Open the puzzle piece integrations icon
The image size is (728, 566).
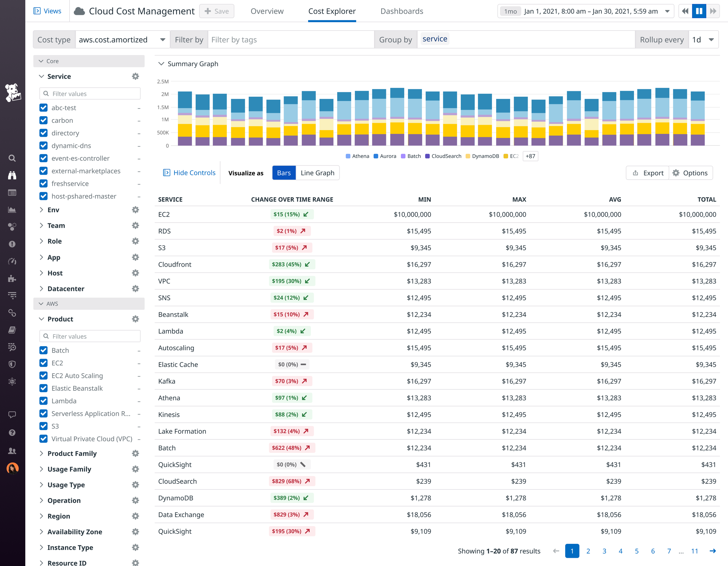click(x=12, y=278)
